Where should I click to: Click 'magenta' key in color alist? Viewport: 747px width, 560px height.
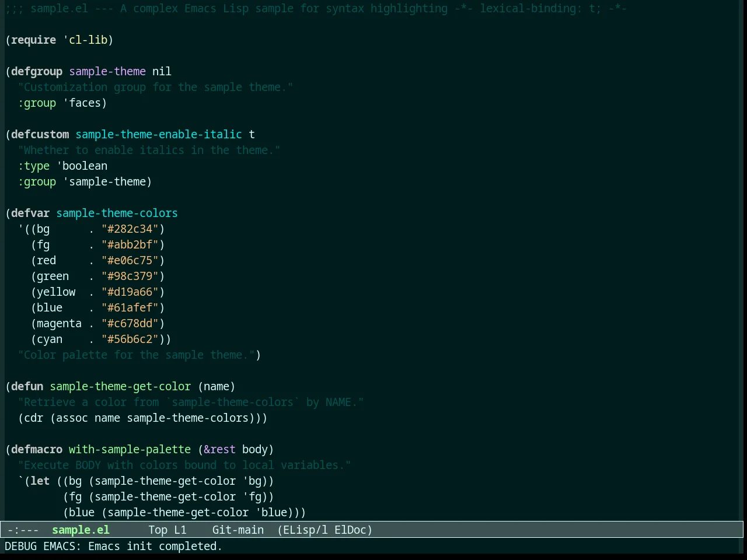point(59,323)
